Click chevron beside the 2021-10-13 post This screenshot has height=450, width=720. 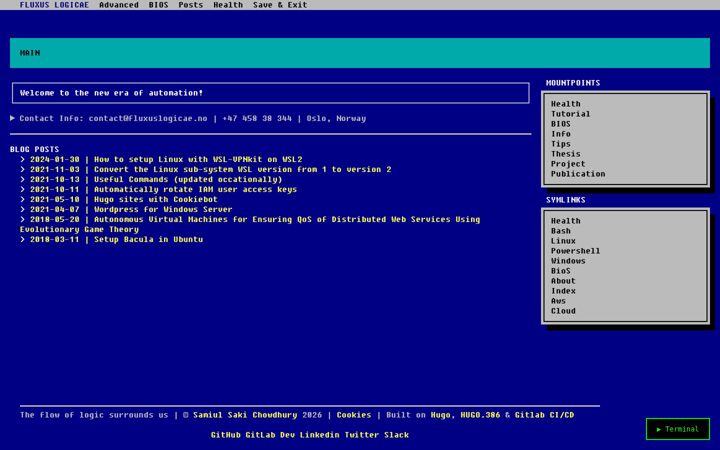22,180
